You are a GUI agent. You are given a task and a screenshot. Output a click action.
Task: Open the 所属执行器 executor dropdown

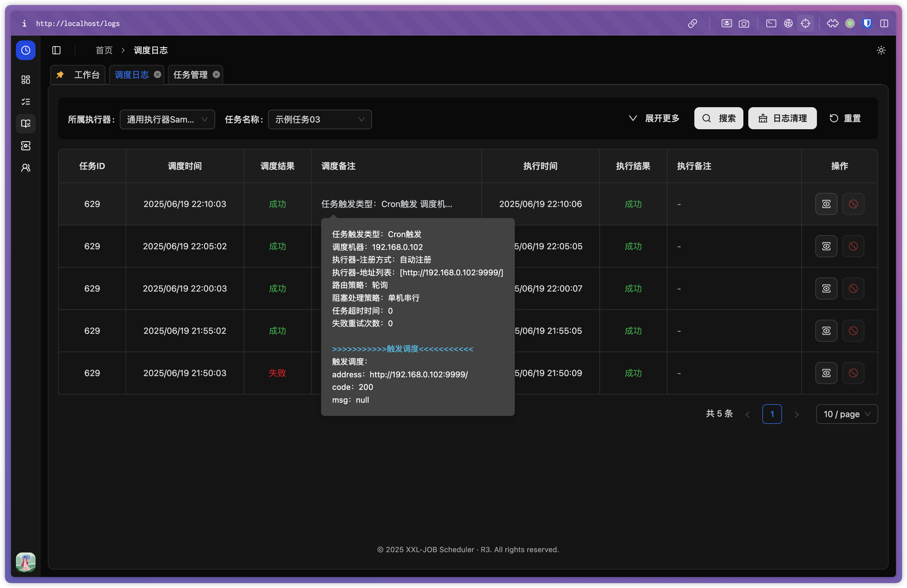click(167, 119)
